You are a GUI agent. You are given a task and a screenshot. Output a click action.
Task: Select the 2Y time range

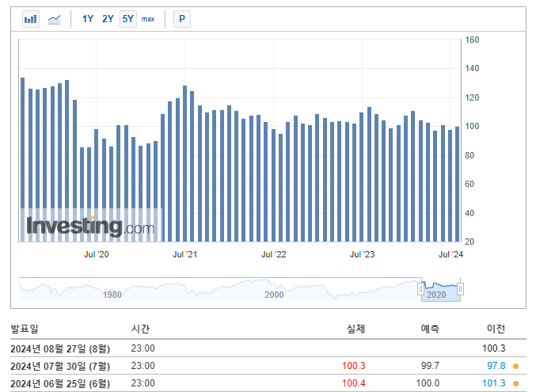click(108, 19)
